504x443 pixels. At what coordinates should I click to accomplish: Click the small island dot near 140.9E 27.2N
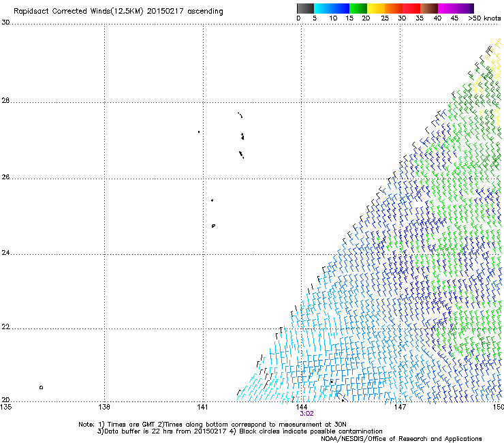click(x=199, y=132)
